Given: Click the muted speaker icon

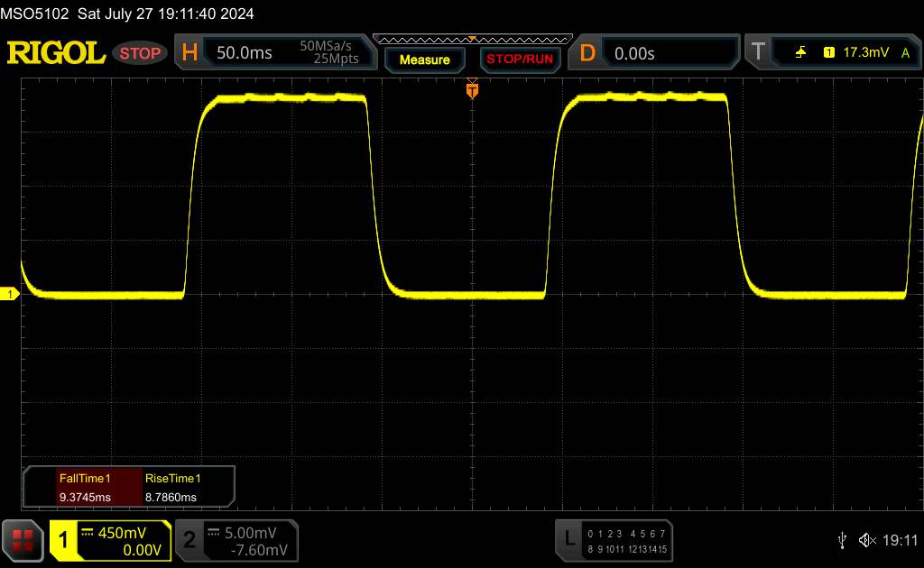Looking at the screenshot, I should (x=867, y=540).
